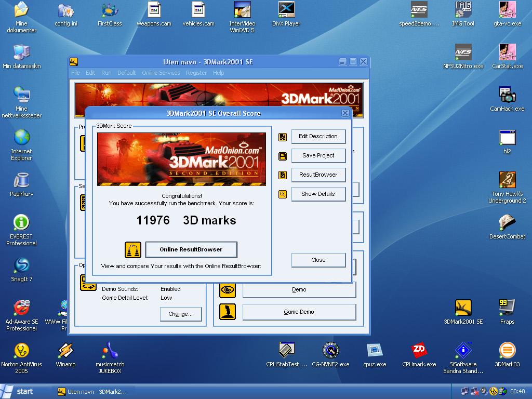The height and width of the screenshot is (399, 532).
Task: Select the CamHack.exe desktop icon
Action: point(507,99)
